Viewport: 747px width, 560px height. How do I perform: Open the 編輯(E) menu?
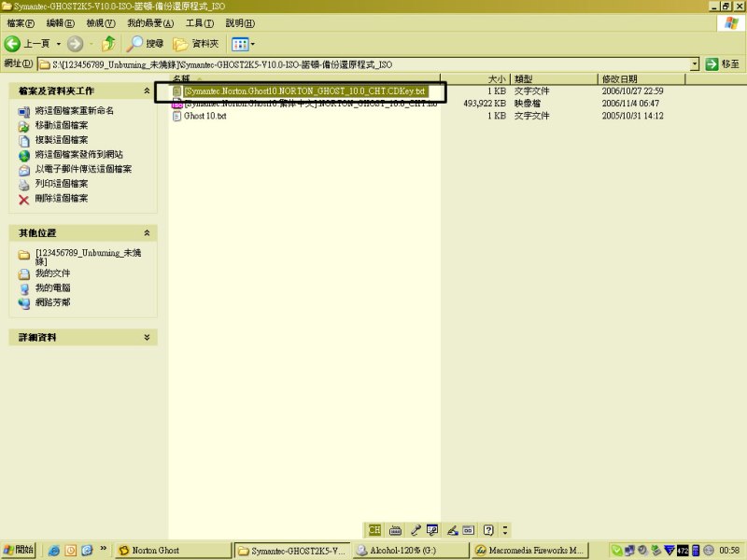[x=60, y=22]
